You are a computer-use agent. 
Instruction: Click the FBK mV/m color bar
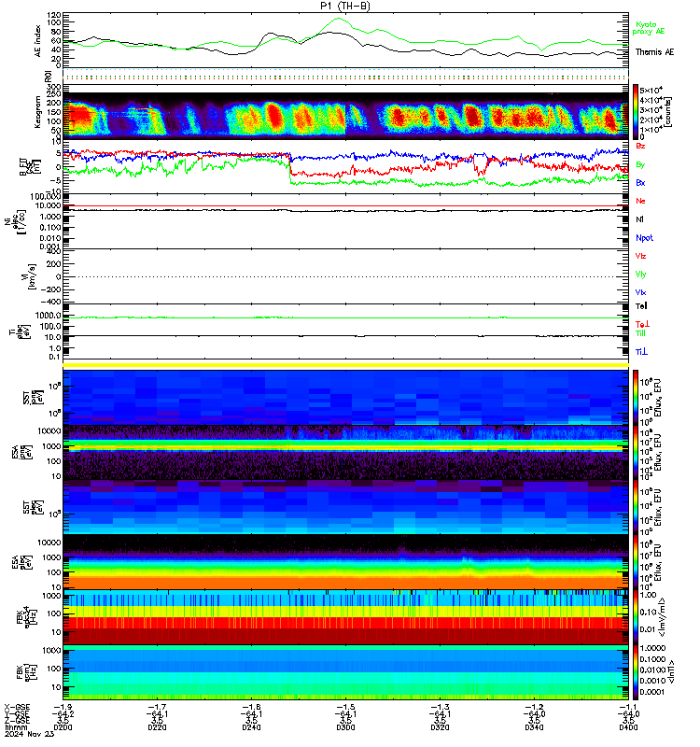(636, 617)
